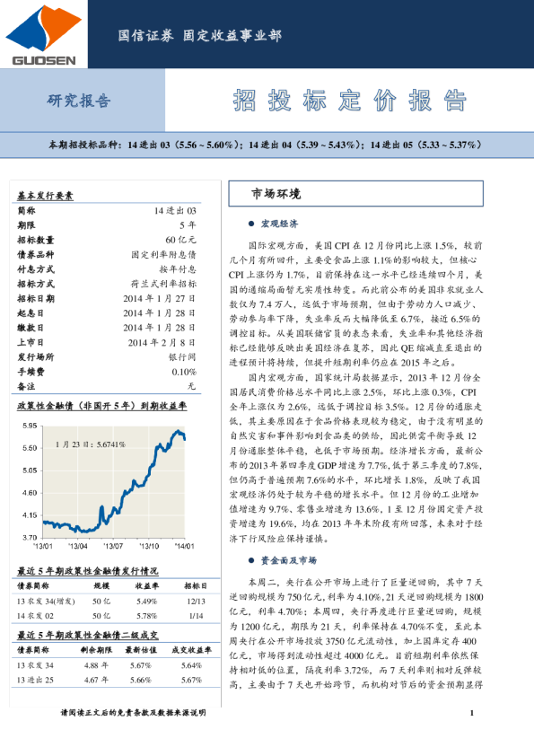Screen dimensions: 534x756
Task: Click the 5.64% traded yield cell
Action: point(191,665)
